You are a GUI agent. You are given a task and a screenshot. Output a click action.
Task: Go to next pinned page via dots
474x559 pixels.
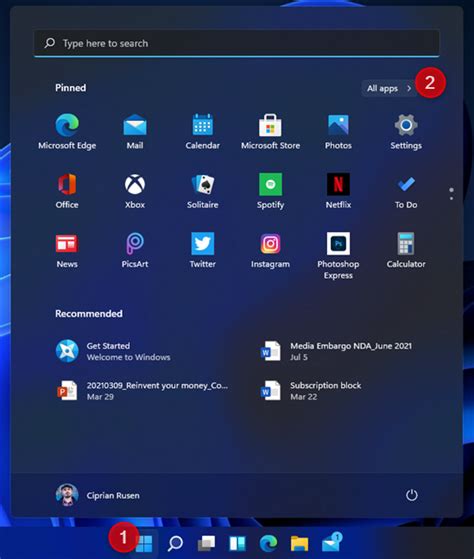(x=452, y=198)
